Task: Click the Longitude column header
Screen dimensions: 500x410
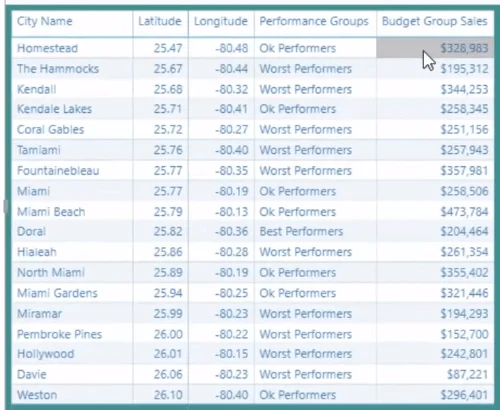Action: click(221, 21)
